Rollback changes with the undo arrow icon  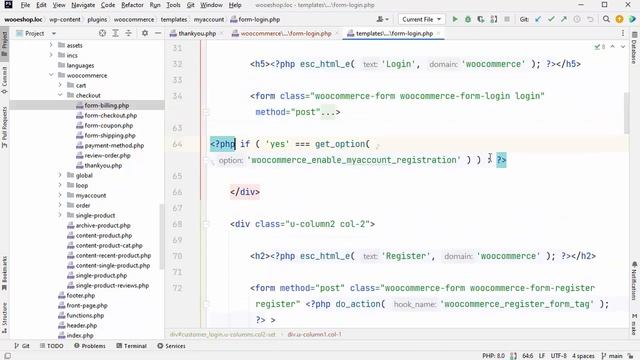pyautogui.click(x=590, y=19)
